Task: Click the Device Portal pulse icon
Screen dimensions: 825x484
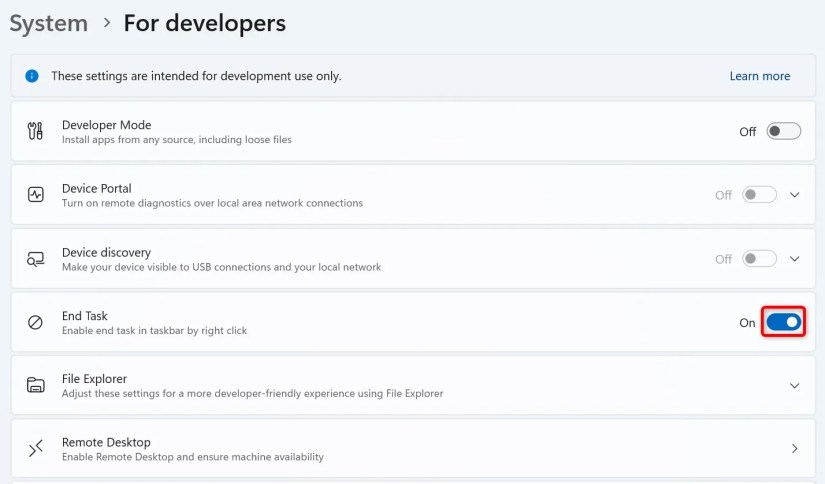Action: [36, 195]
